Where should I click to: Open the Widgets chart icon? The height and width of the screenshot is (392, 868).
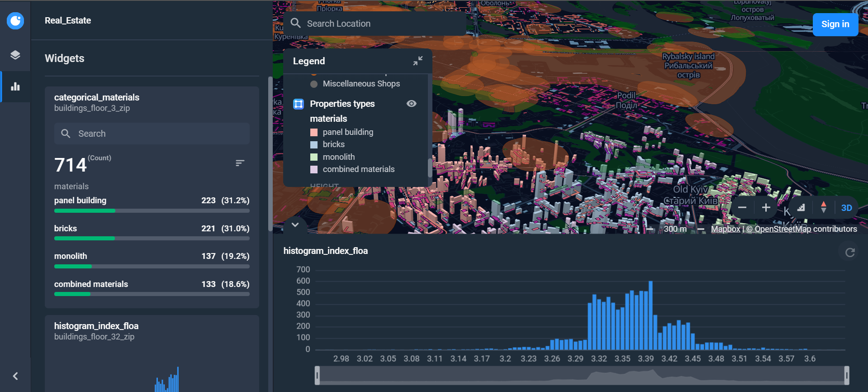coord(15,86)
